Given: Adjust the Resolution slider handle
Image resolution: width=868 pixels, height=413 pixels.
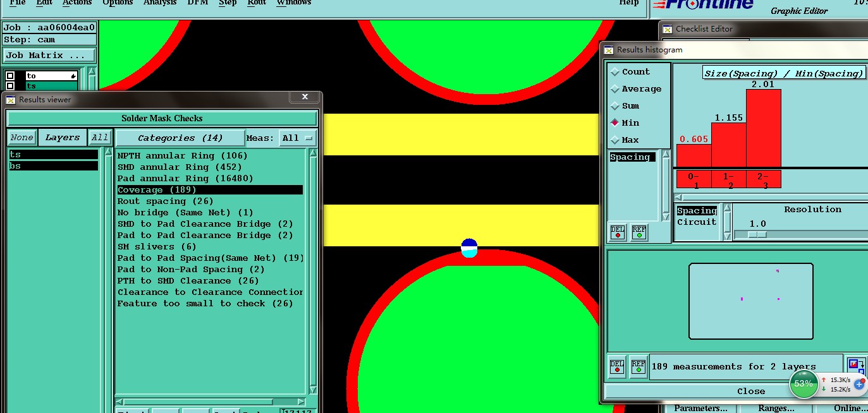Looking at the screenshot, I should click(757, 234).
